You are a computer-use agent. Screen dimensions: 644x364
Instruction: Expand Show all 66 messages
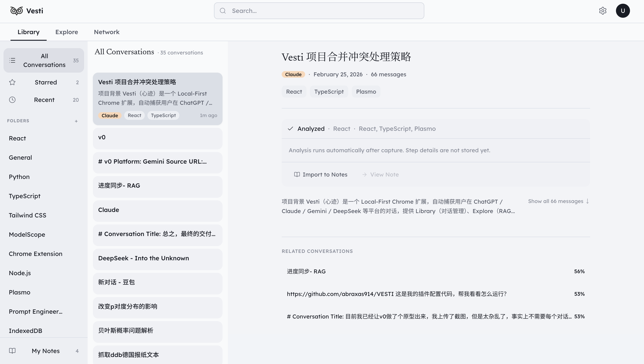[x=559, y=201]
